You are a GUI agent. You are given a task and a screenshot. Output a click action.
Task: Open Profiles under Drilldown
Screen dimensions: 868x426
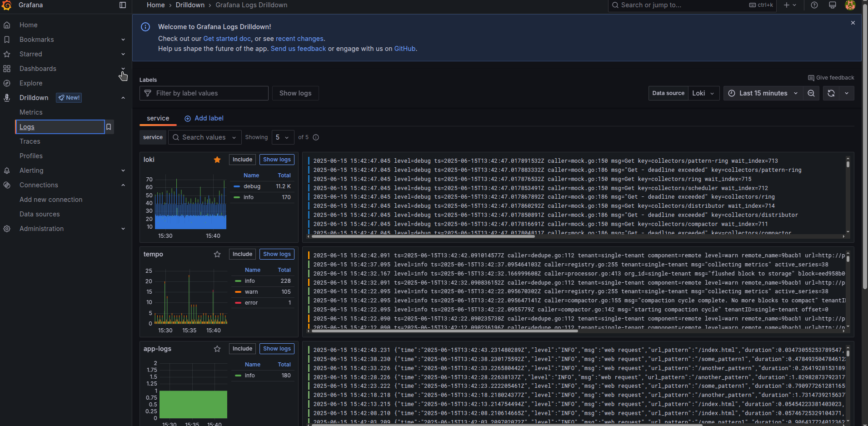click(x=31, y=156)
